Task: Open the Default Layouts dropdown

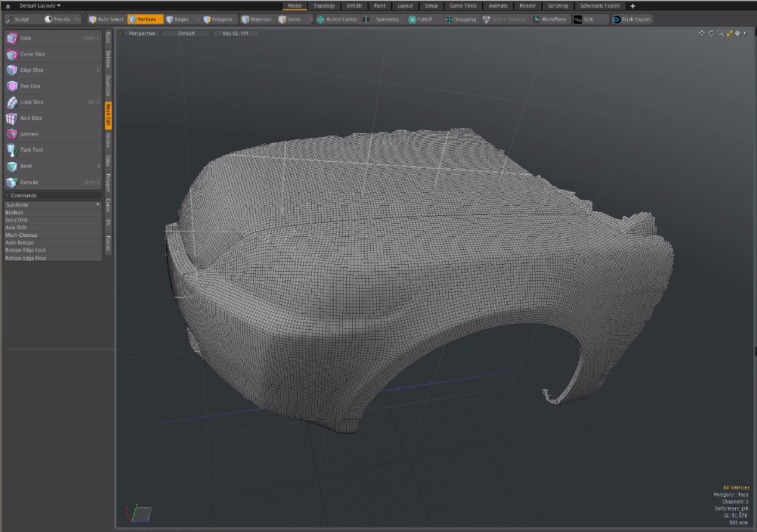Action: [x=40, y=6]
